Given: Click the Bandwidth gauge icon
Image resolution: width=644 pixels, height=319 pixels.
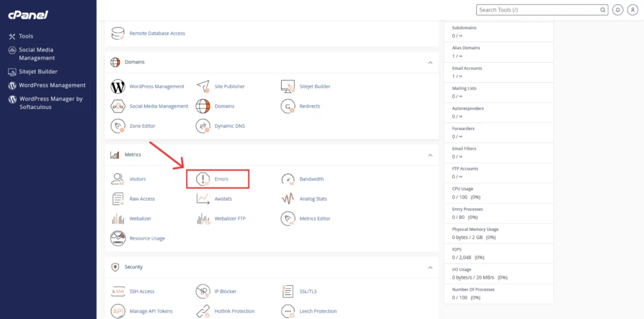Looking at the screenshot, I should [288, 179].
